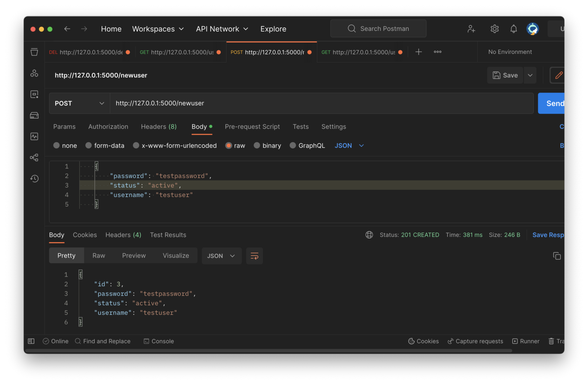588x385 pixels.
Task: Click the Save button
Action: [505, 75]
